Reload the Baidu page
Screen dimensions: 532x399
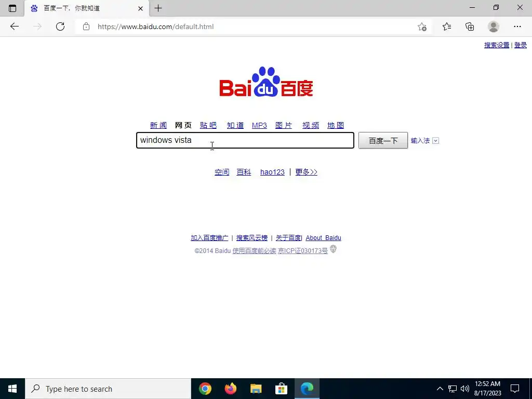tap(60, 26)
